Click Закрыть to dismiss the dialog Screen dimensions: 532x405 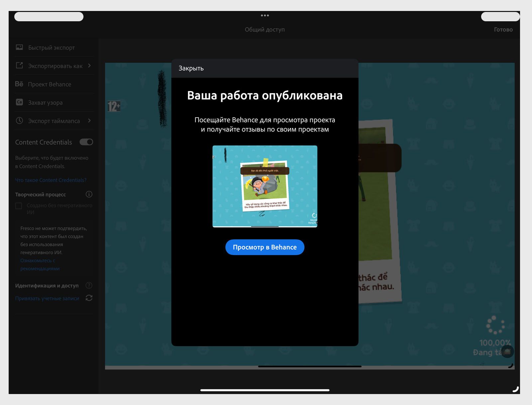tap(191, 68)
